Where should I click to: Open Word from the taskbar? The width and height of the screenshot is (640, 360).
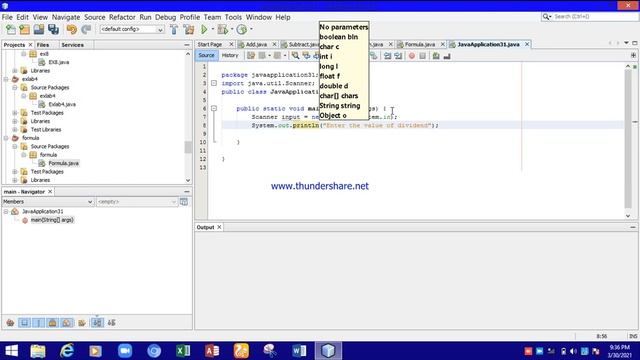coord(299,351)
